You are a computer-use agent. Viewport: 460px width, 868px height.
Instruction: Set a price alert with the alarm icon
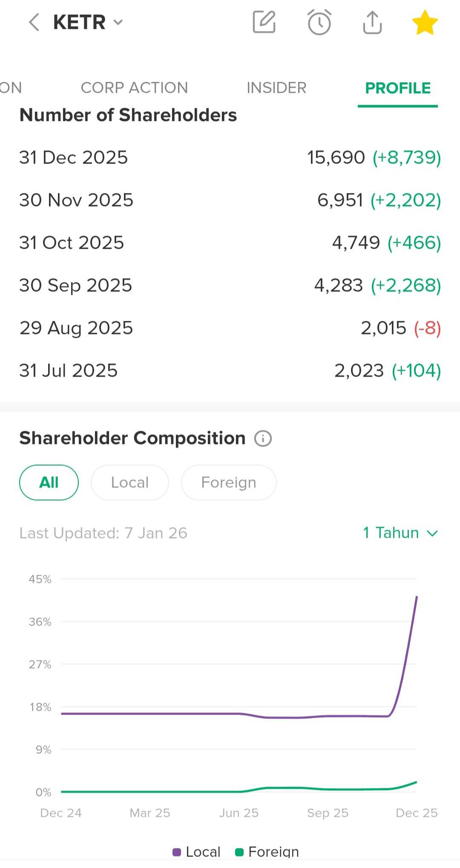point(319,22)
